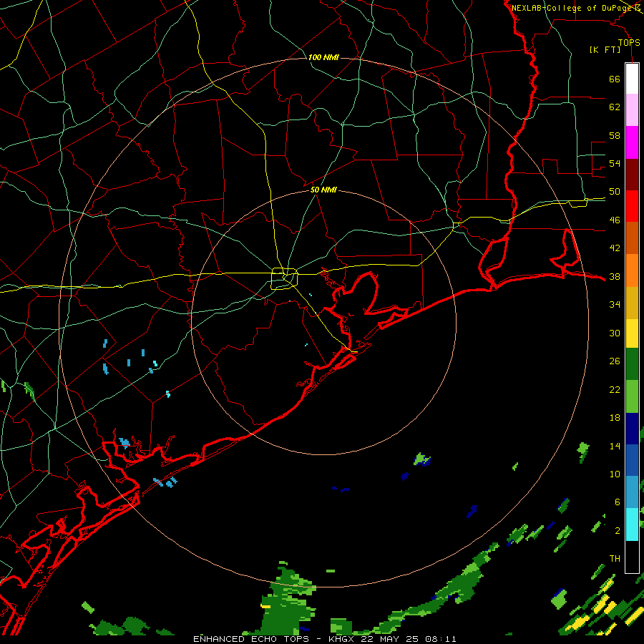Click the '[K FT]' units label
Image resolution: width=644 pixels, height=644 pixels.
tap(605, 49)
